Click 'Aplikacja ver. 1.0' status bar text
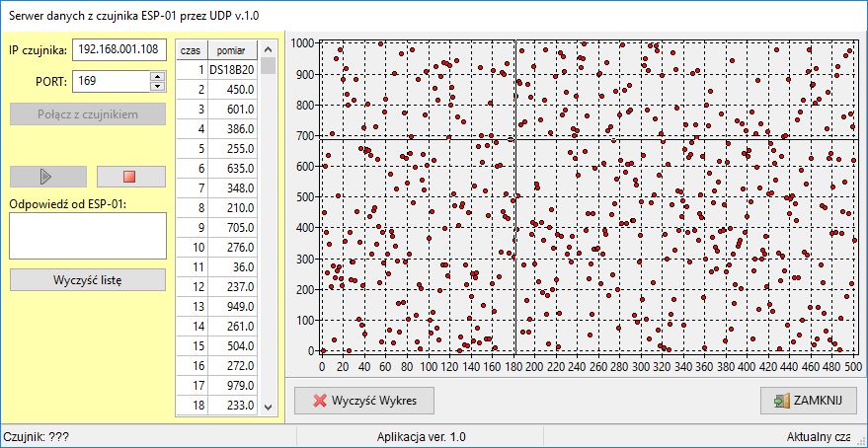The width and height of the screenshot is (868, 448). point(421,437)
